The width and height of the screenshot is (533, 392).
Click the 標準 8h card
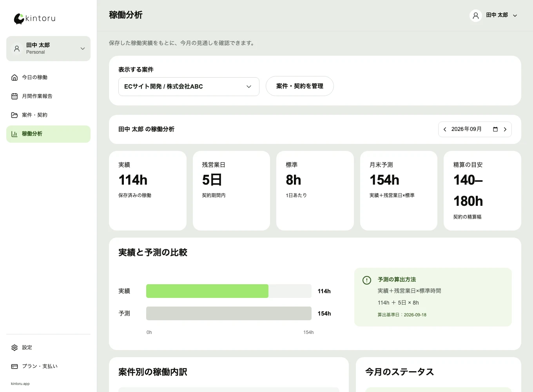pyautogui.click(x=315, y=191)
